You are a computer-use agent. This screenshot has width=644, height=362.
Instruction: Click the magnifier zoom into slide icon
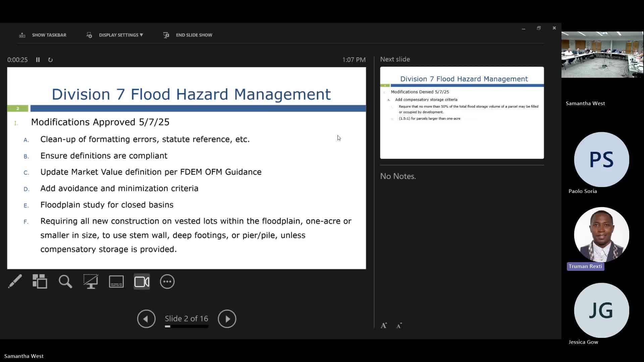(65, 282)
